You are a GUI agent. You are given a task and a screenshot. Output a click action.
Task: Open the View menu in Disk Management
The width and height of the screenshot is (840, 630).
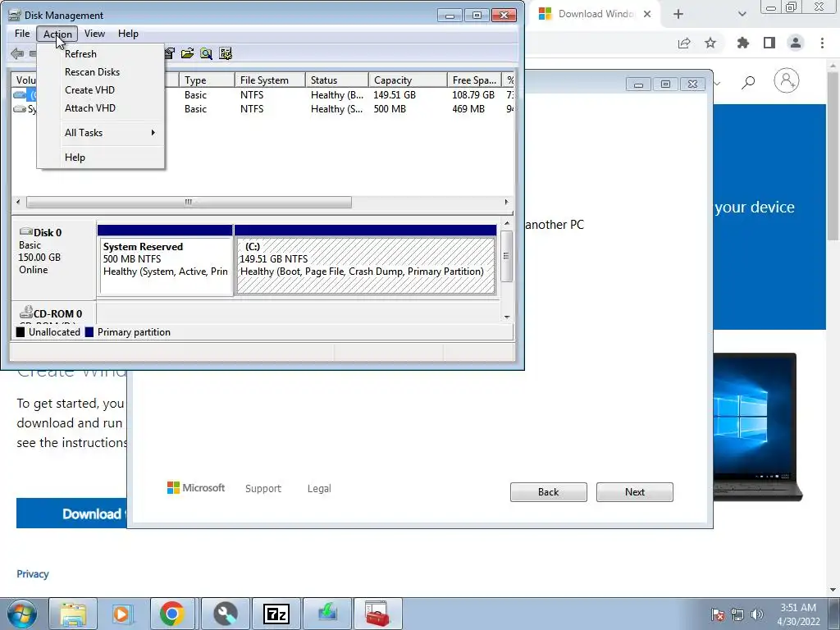pos(94,34)
